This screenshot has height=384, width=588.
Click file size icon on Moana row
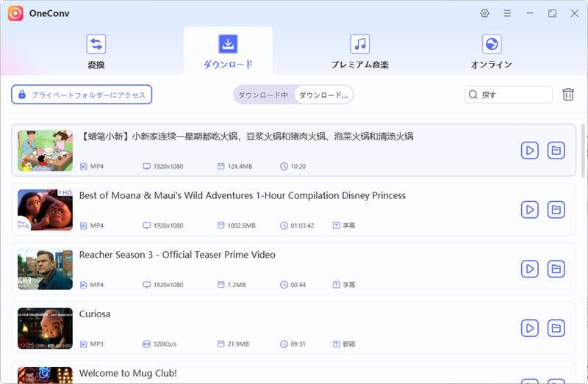point(221,225)
